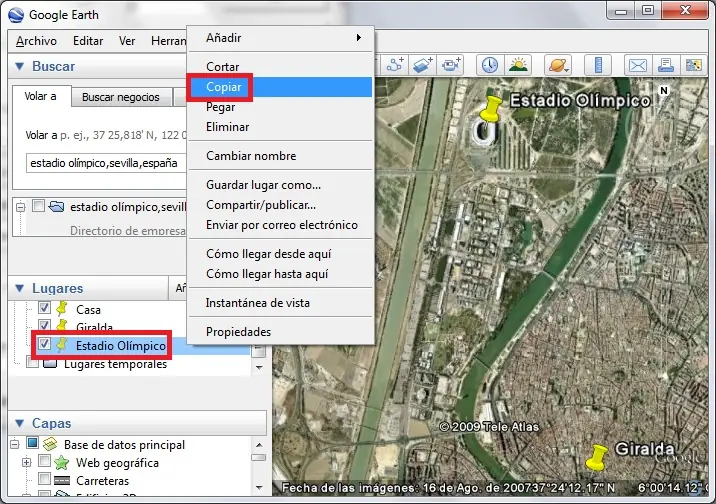Enable the Carreteras layer checkbox
Viewport: 716px width, 504px height.
click(44, 478)
